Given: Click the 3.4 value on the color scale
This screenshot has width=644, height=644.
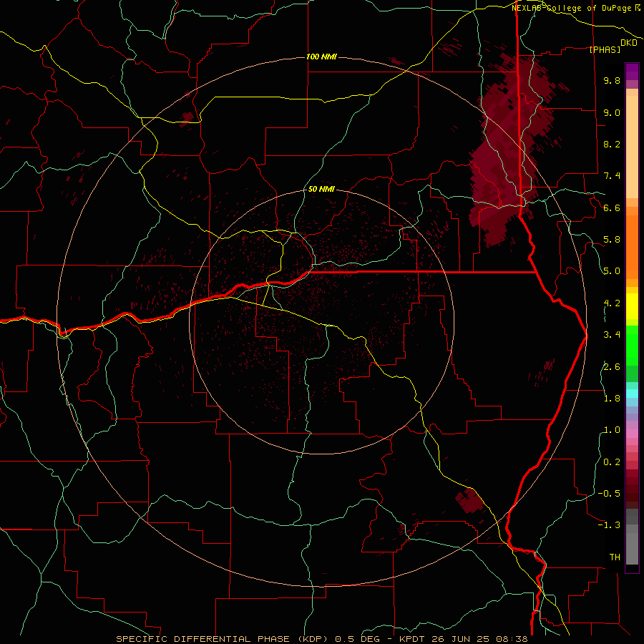Looking at the screenshot, I should click(612, 335).
